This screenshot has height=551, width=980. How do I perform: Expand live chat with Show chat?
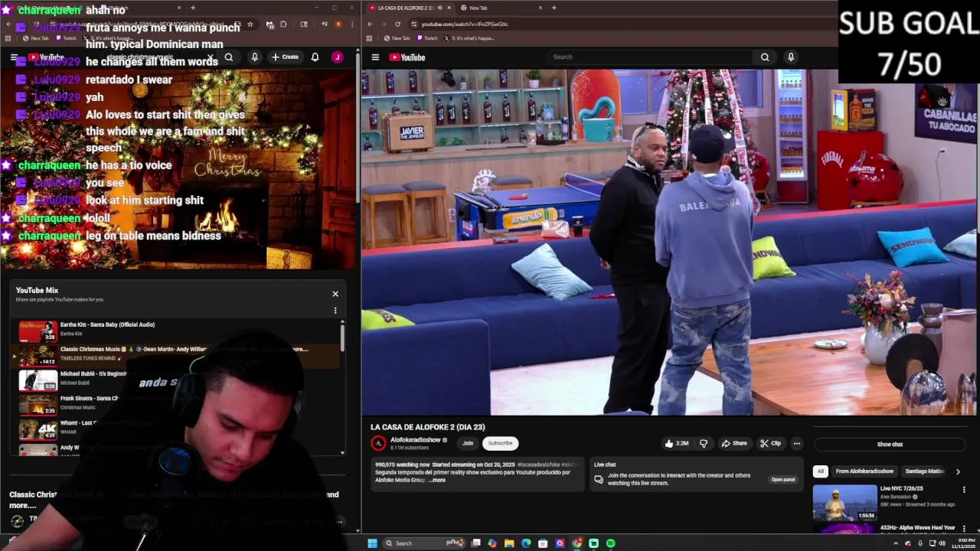tap(890, 444)
